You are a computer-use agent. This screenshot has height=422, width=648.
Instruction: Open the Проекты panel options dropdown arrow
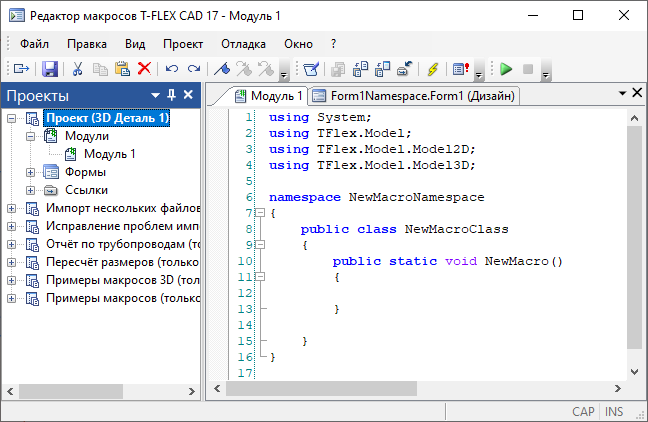click(x=156, y=95)
